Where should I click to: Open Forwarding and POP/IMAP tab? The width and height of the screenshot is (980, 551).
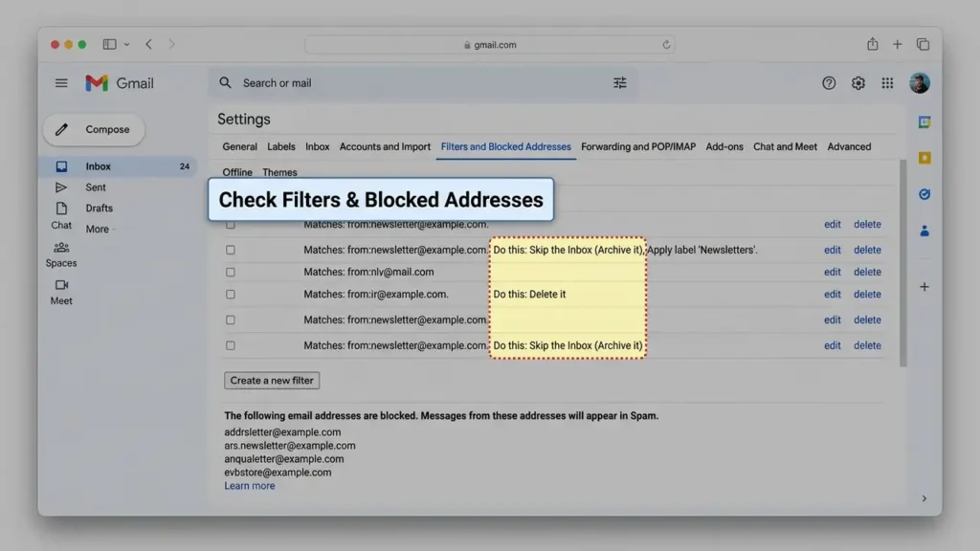[638, 146]
